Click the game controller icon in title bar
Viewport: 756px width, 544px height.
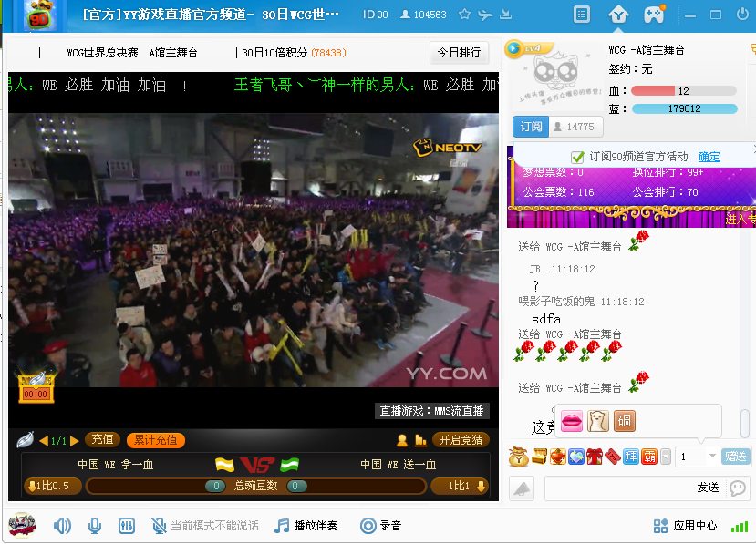click(654, 15)
